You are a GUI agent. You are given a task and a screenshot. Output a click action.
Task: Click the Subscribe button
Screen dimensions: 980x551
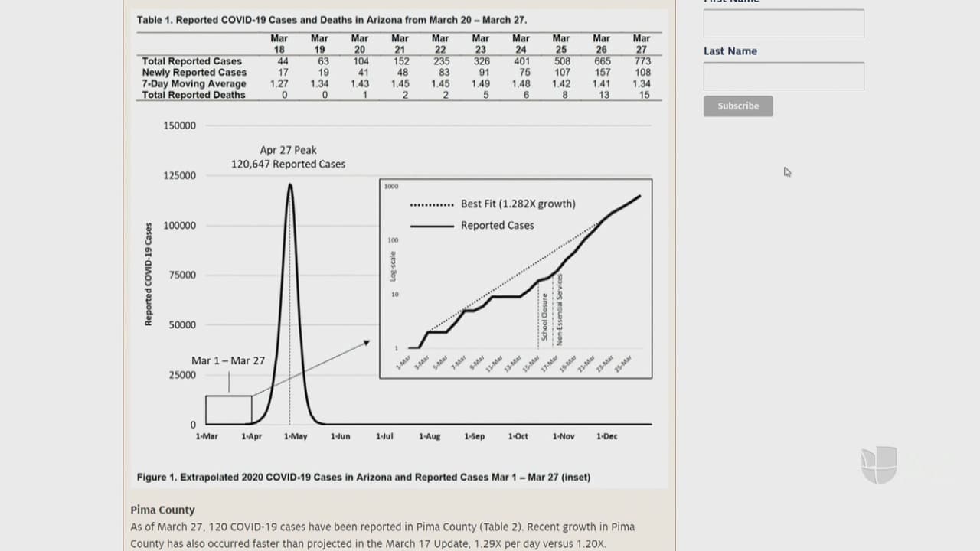pos(738,106)
